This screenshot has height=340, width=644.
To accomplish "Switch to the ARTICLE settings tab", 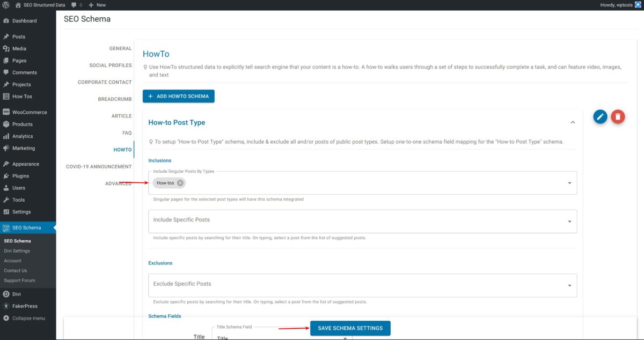I will [122, 115].
